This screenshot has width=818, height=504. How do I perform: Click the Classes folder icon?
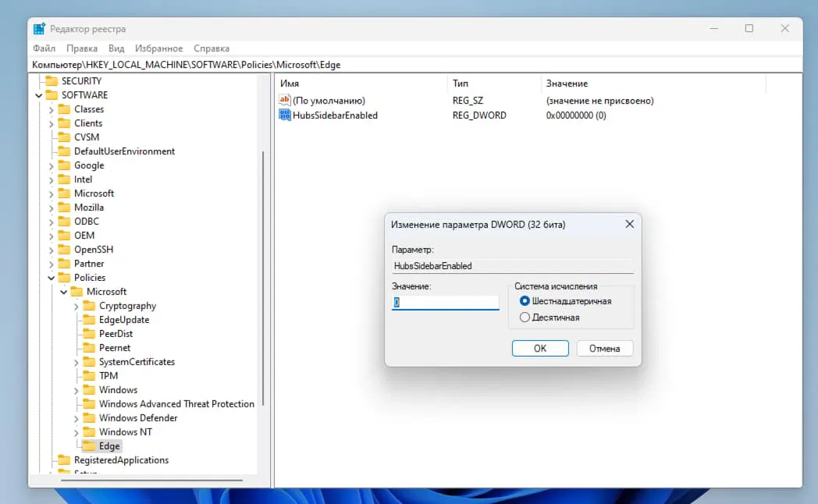click(64, 109)
